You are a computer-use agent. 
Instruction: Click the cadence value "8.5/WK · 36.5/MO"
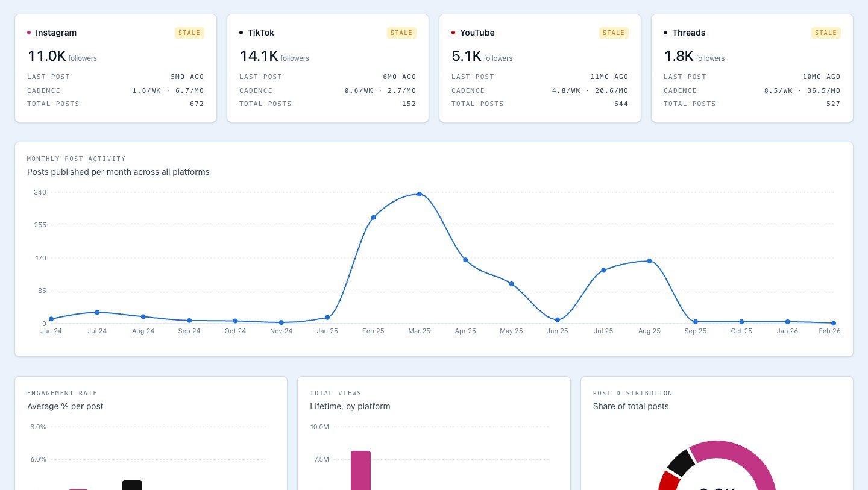[802, 90]
